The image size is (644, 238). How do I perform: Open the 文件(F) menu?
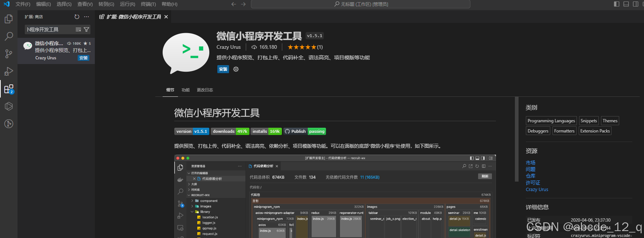point(23,4)
